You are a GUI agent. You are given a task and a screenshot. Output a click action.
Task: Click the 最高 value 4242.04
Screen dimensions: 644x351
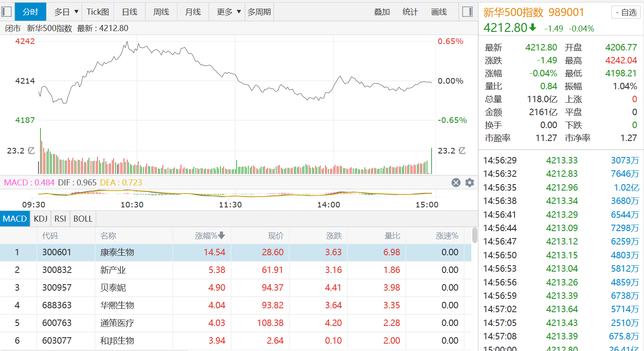coord(621,60)
